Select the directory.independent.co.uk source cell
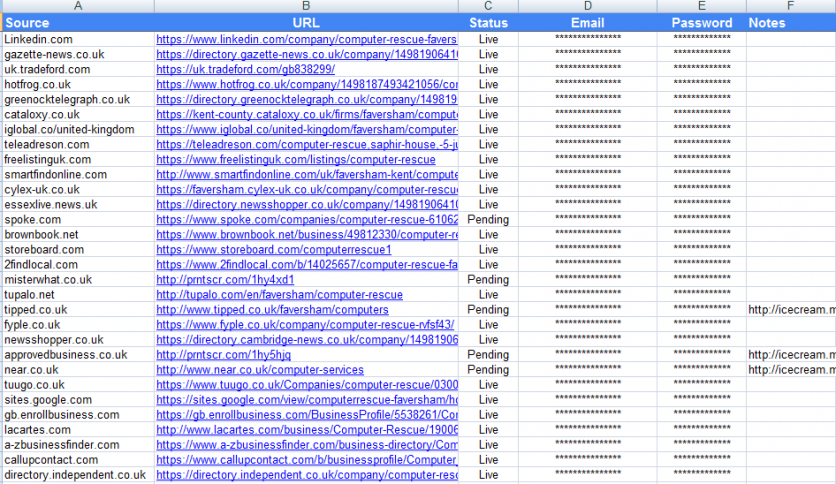This screenshot has width=836, height=484. pos(78,474)
